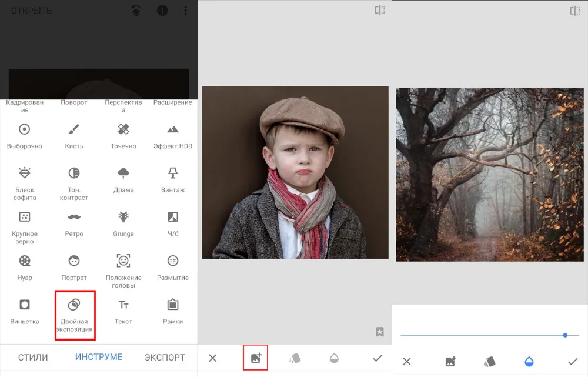Tap the boy portrait photo
The image size is (588, 377).
pos(295,172)
